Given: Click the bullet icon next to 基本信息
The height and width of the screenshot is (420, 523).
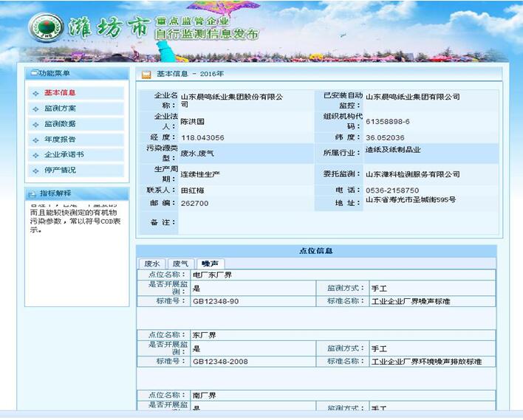Looking at the screenshot, I should click(35, 93).
